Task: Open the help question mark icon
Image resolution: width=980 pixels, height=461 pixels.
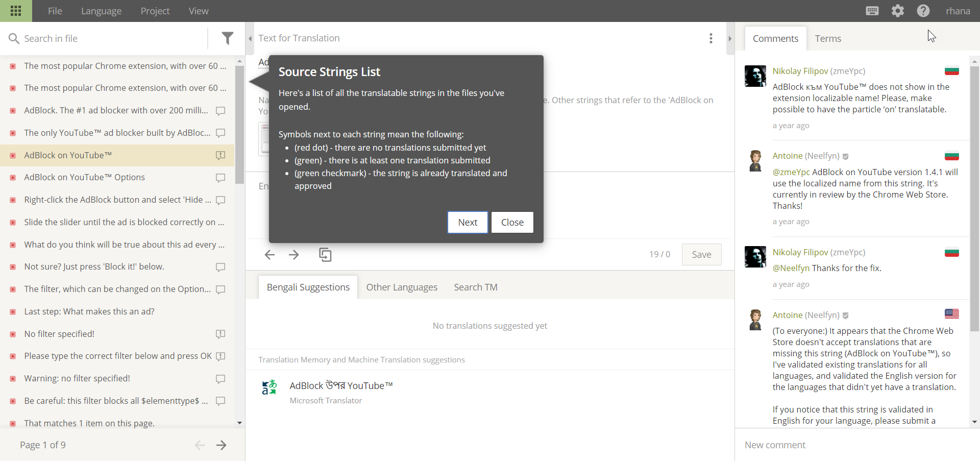Action: tap(923, 11)
